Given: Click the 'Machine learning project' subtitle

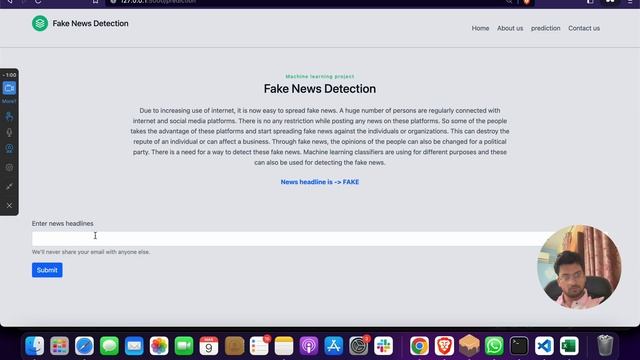Looking at the screenshot, I should pos(320,76).
